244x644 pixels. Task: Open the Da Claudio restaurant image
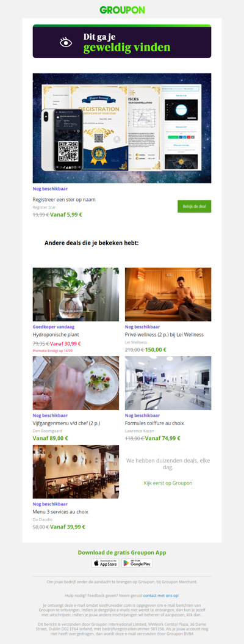click(76, 472)
